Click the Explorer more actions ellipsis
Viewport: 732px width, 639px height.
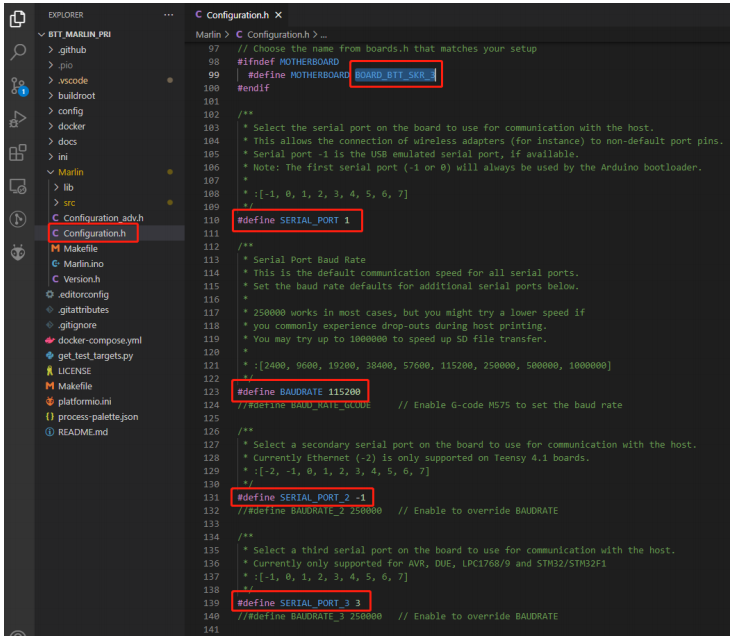(x=168, y=16)
